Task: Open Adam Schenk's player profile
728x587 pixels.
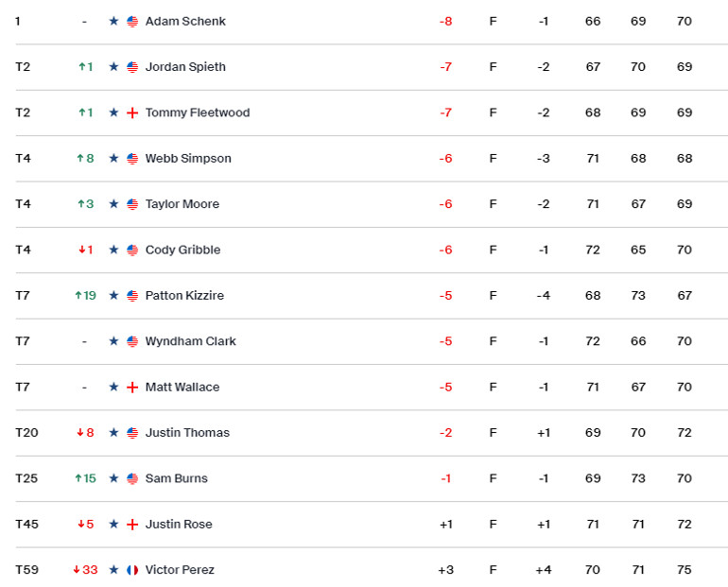Action: click(x=185, y=21)
